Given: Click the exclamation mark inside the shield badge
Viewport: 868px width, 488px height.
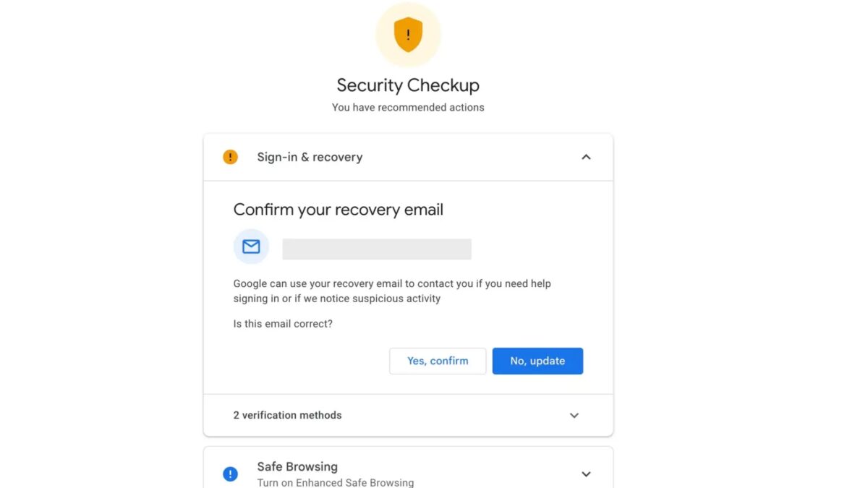Looking at the screenshot, I should pyautogui.click(x=408, y=34).
